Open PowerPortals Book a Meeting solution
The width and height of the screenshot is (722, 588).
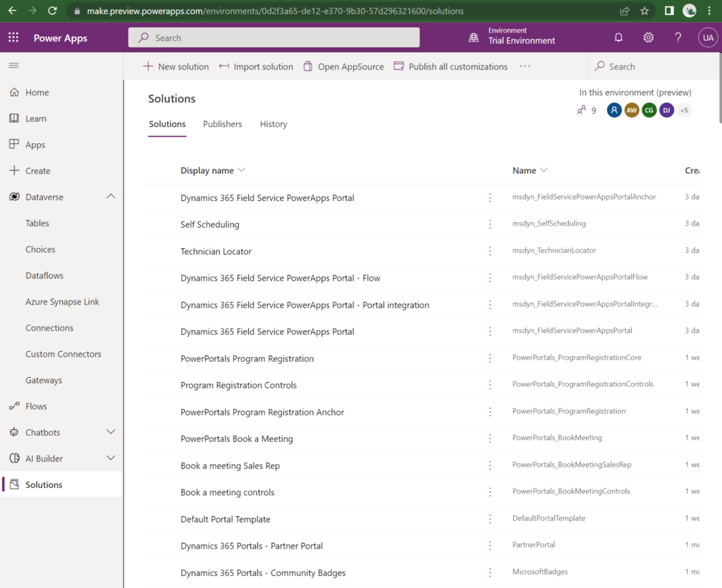pos(237,439)
